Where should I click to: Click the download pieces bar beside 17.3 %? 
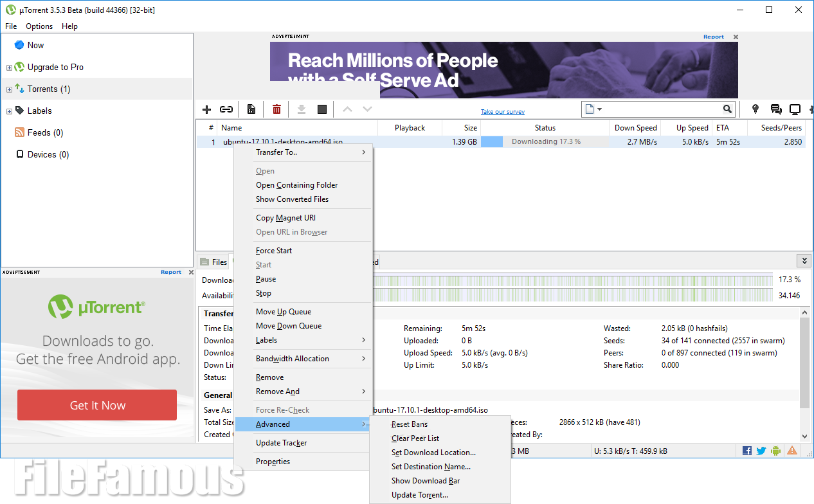tap(572, 280)
